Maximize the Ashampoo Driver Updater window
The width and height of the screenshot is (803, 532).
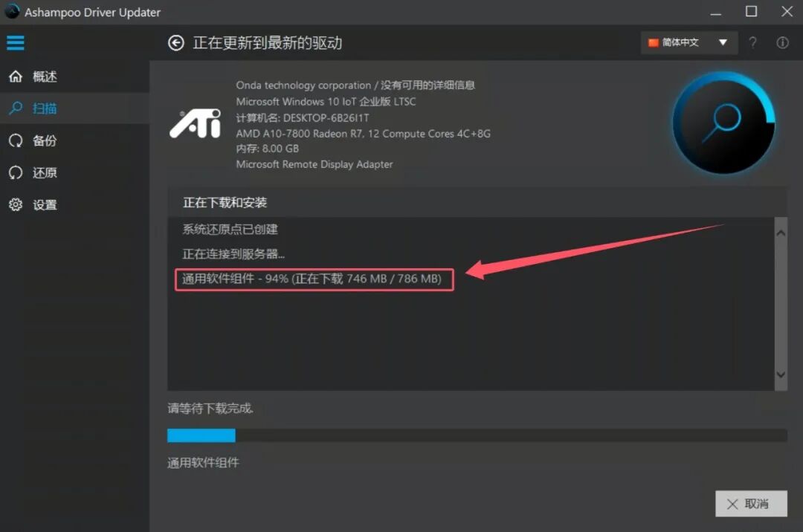(751, 12)
